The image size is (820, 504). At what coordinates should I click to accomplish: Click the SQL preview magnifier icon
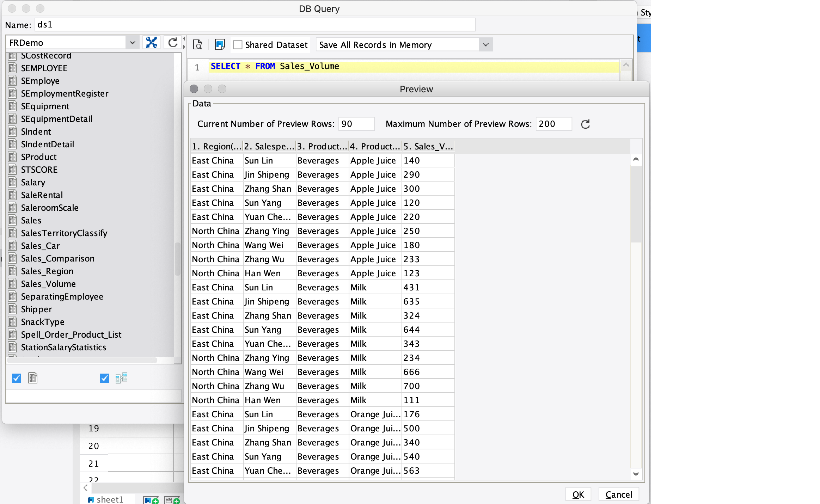(x=197, y=44)
